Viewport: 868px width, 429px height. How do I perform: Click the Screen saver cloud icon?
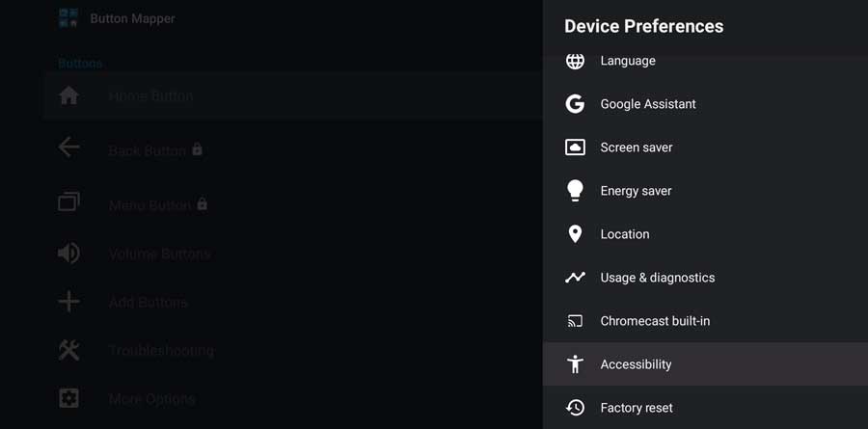coord(575,147)
